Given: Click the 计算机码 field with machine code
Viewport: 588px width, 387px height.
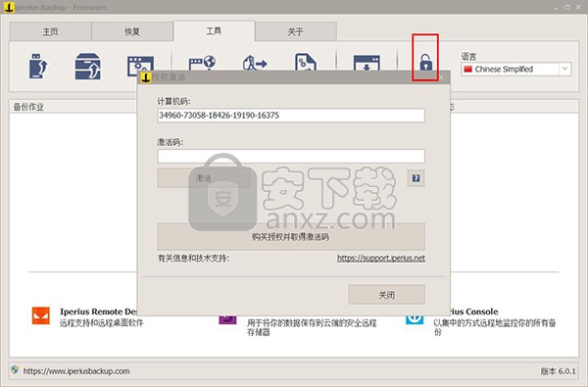Looking at the screenshot, I should click(291, 116).
